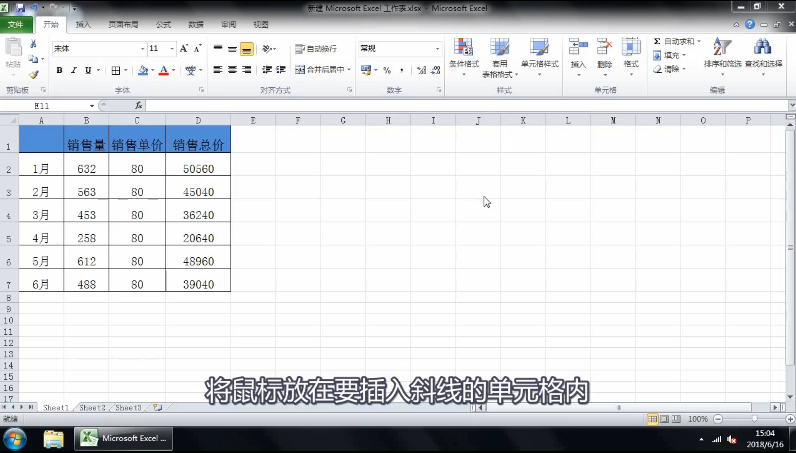
Task: Expand the number format combo box
Action: coord(437,48)
